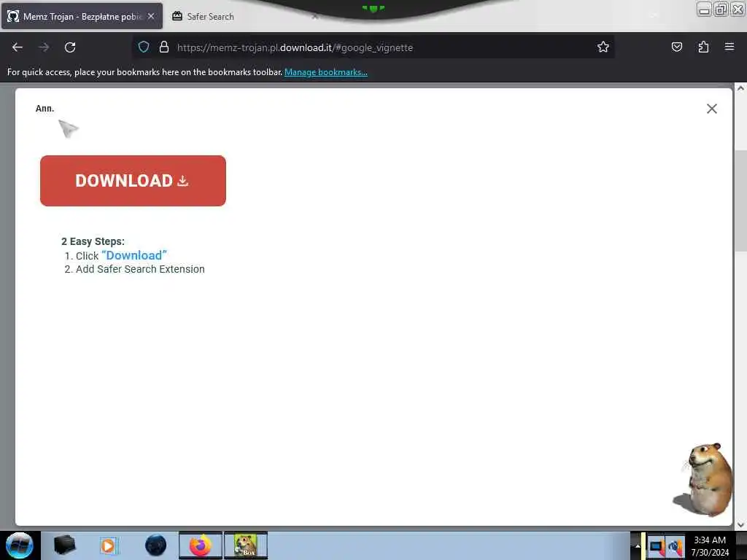Open the Pocket save icon
Image resolution: width=747 pixels, height=560 pixels.
(x=676, y=47)
